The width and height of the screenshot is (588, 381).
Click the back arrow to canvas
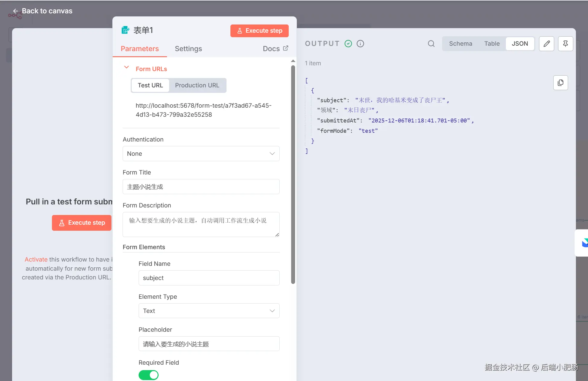pos(15,11)
